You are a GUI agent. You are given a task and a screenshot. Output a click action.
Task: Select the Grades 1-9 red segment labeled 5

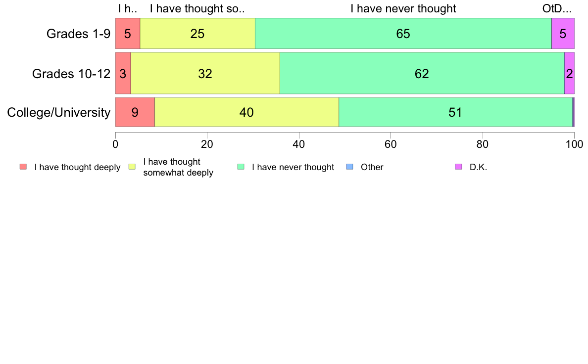click(x=128, y=33)
